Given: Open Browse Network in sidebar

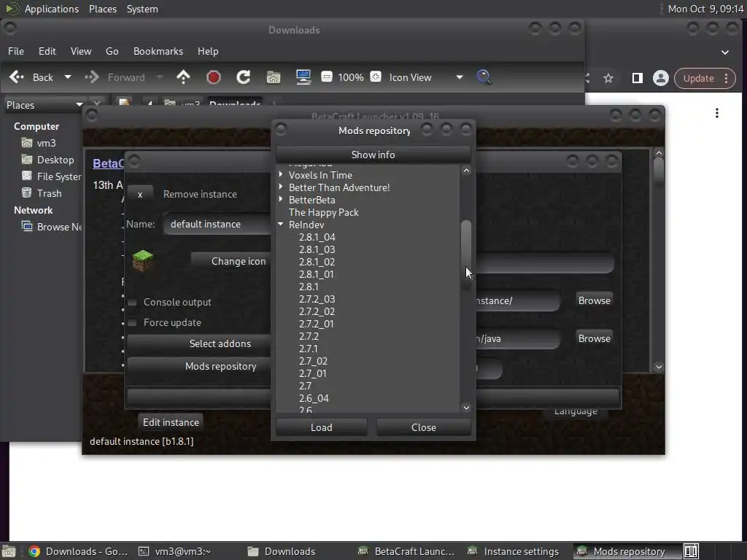Looking at the screenshot, I should [52, 227].
